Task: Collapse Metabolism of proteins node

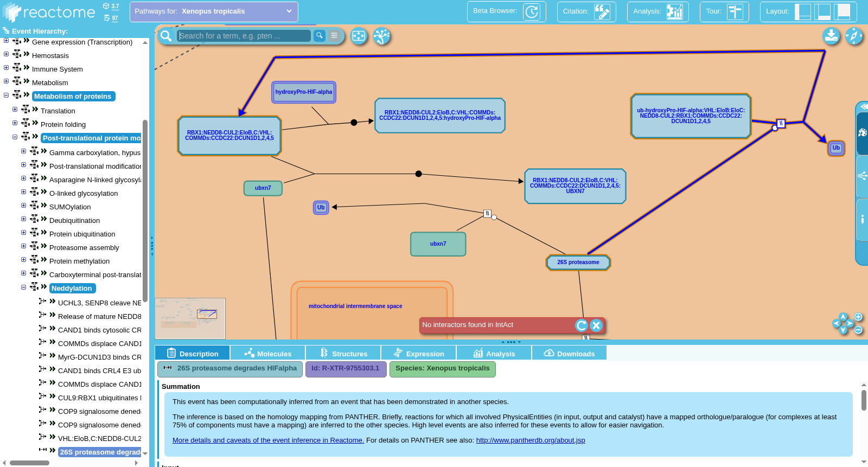Action: (6, 95)
